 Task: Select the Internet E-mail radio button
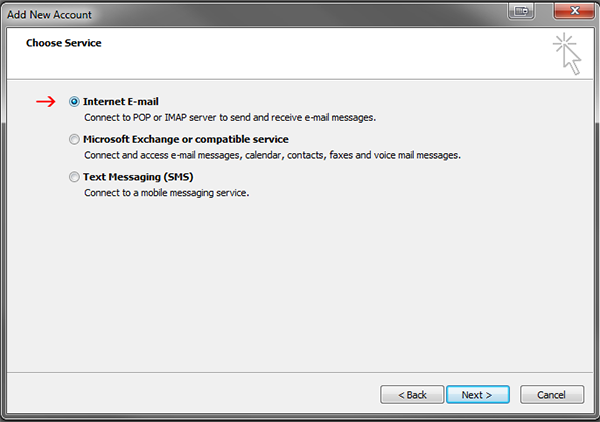point(74,101)
